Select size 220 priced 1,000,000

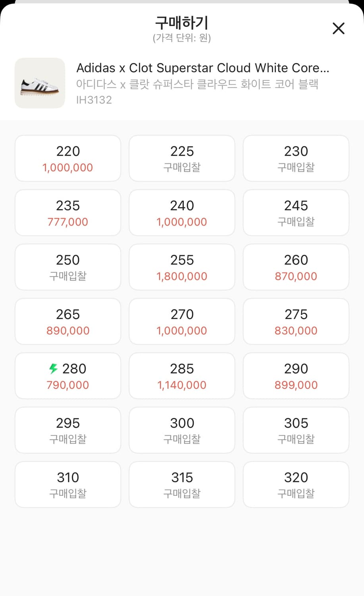coord(68,158)
